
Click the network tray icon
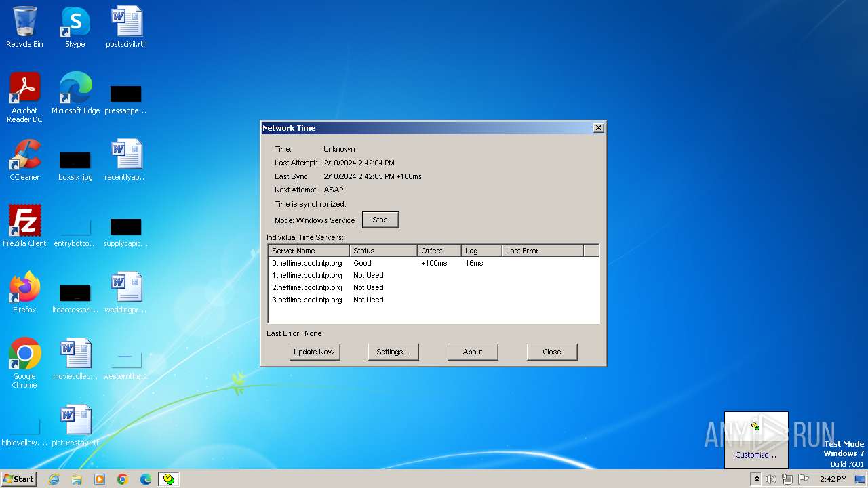(x=787, y=479)
